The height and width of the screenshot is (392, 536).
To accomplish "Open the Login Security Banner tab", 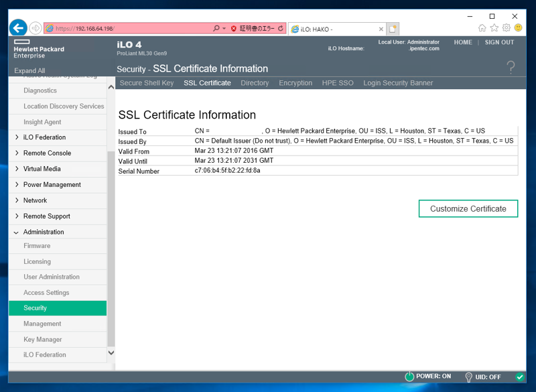I will 398,83.
